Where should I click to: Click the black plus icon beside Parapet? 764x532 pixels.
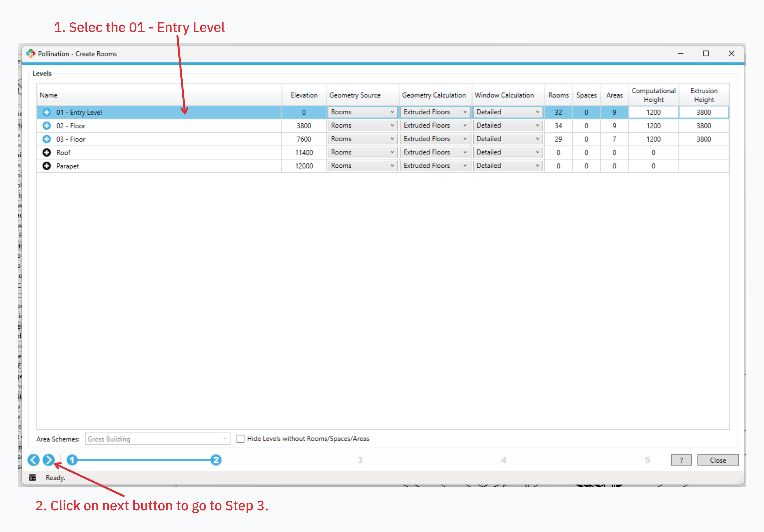47,166
